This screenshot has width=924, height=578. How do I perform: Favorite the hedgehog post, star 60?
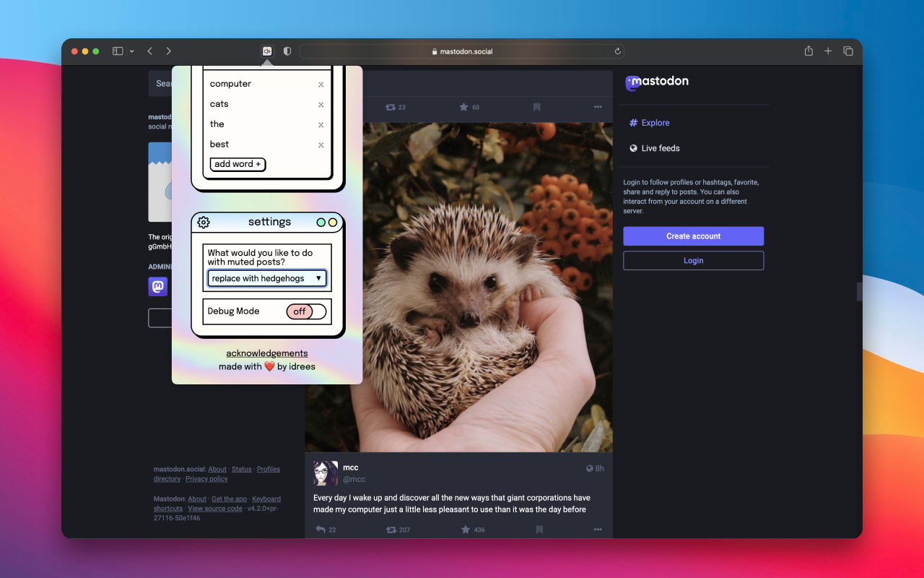click(x=469, y=107)
